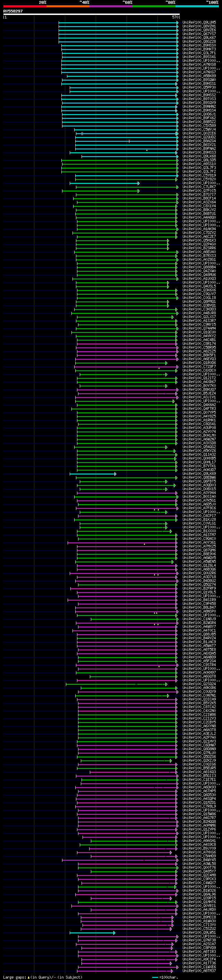Click the purple ~60% identity legend segment
The height and width of the screenshot is (980, 222).
tap(111, 6)
